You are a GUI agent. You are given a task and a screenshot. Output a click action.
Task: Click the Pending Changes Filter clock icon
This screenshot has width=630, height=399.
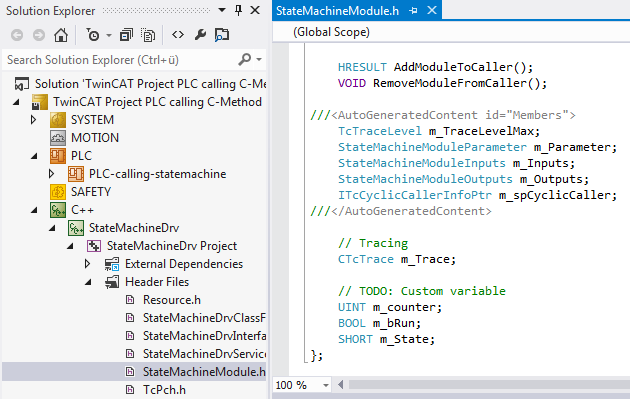pos(93,35)
